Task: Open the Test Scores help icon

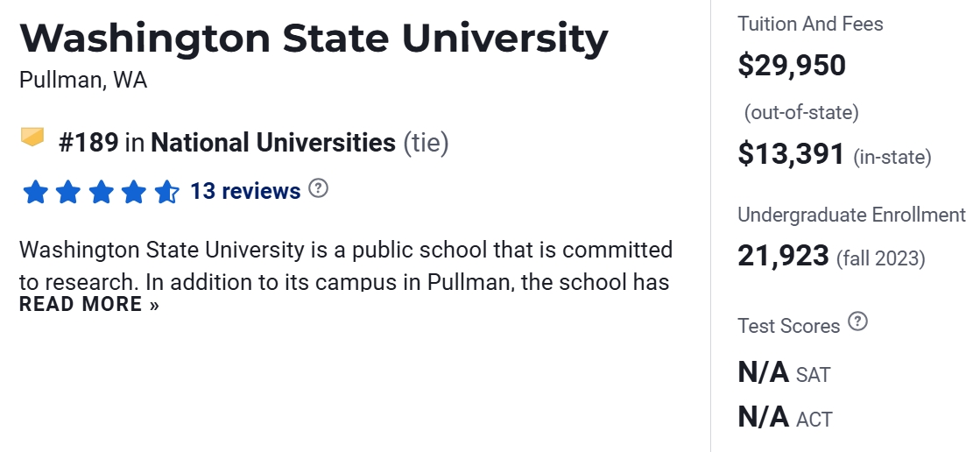Action: pos(858,322)
